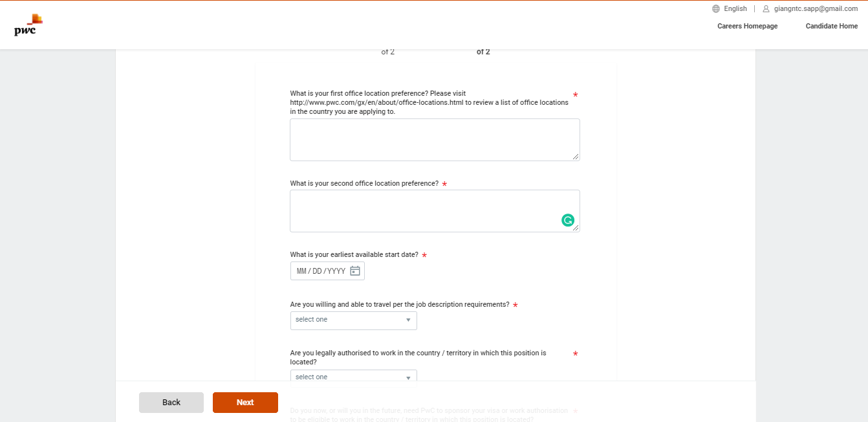Select the DD day segment of start date

click(317, 271)
